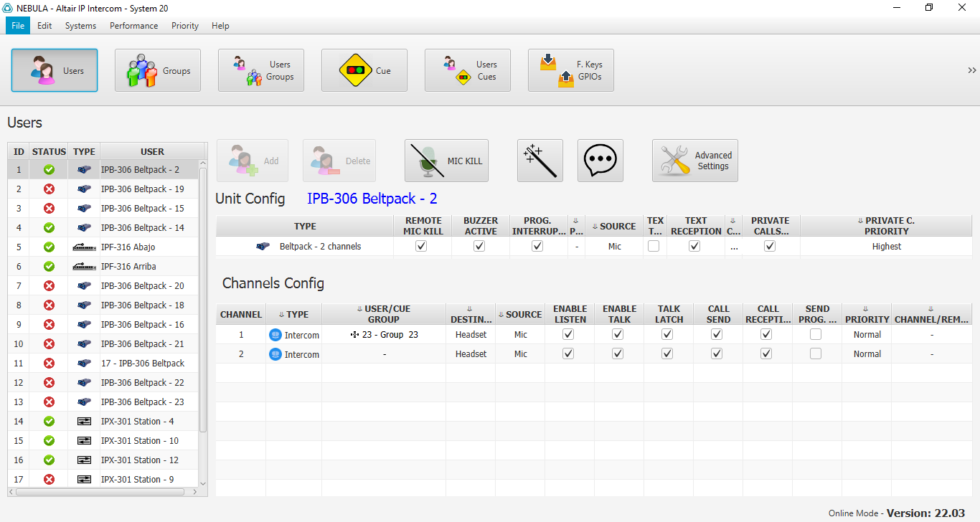Expand the toolbar overflow chevron
Image resolution: width=980 pixels, height=522 pixels.
972,70
